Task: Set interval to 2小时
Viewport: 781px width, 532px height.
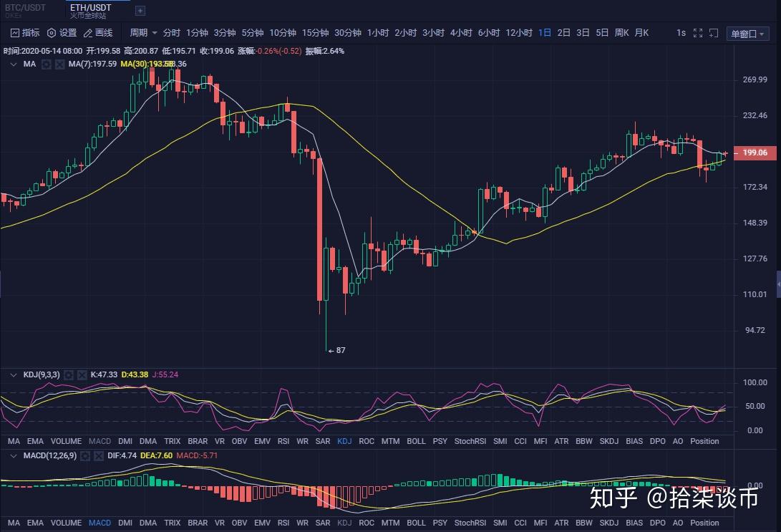Action: [405, 33]
